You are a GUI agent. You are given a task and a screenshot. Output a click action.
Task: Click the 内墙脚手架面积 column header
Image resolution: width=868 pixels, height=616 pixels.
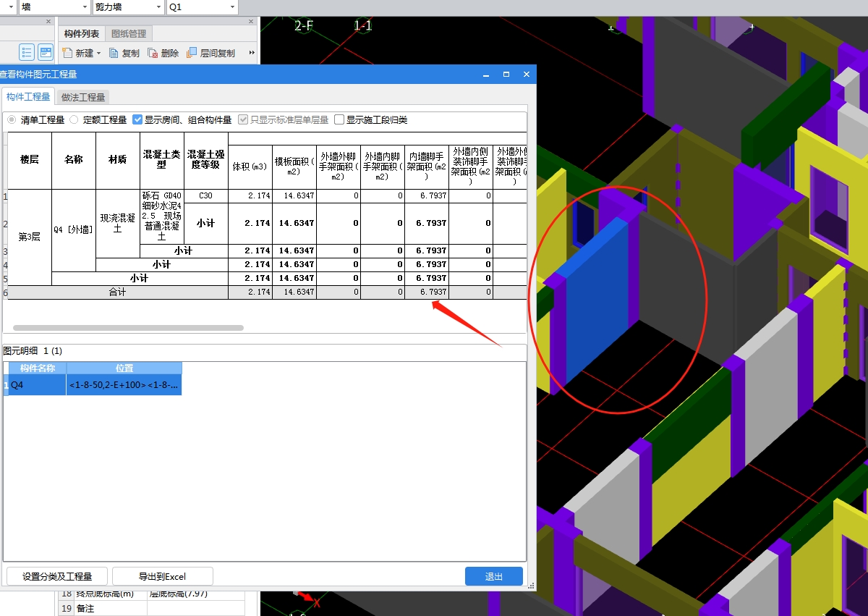click(427, 166)
